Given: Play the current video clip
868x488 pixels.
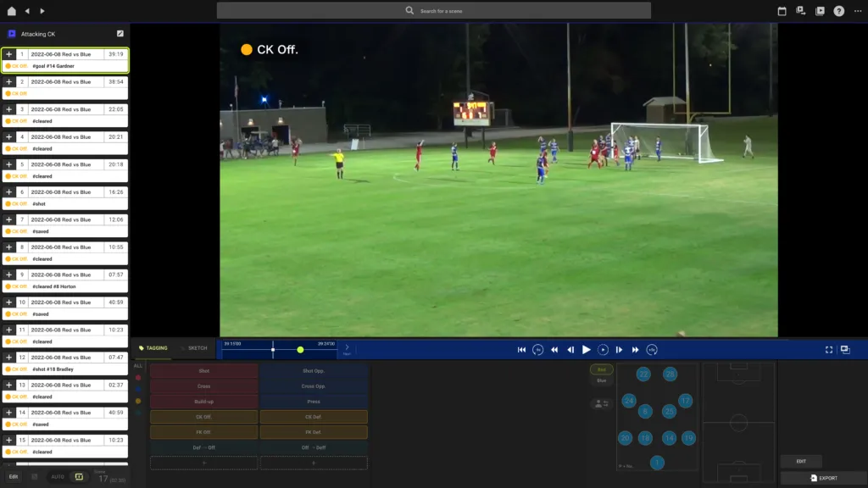Looking at the screenshot, I should [x=587, y=350].
